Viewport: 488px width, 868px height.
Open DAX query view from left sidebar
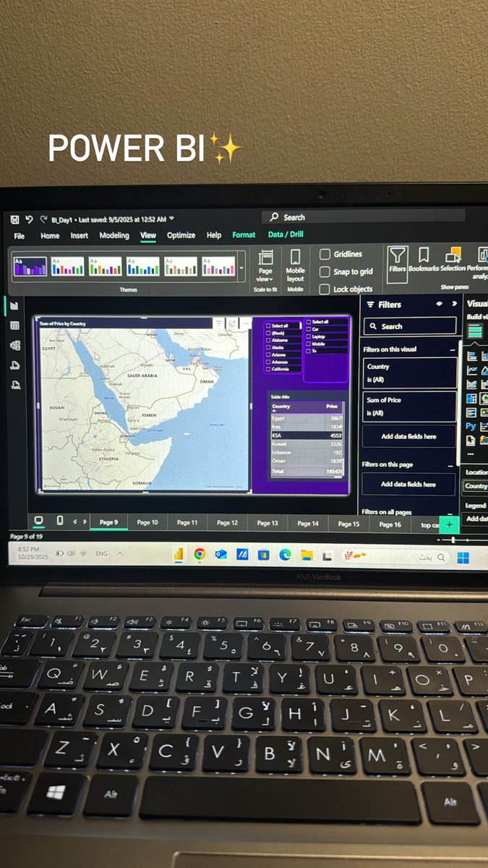(14, 365)
